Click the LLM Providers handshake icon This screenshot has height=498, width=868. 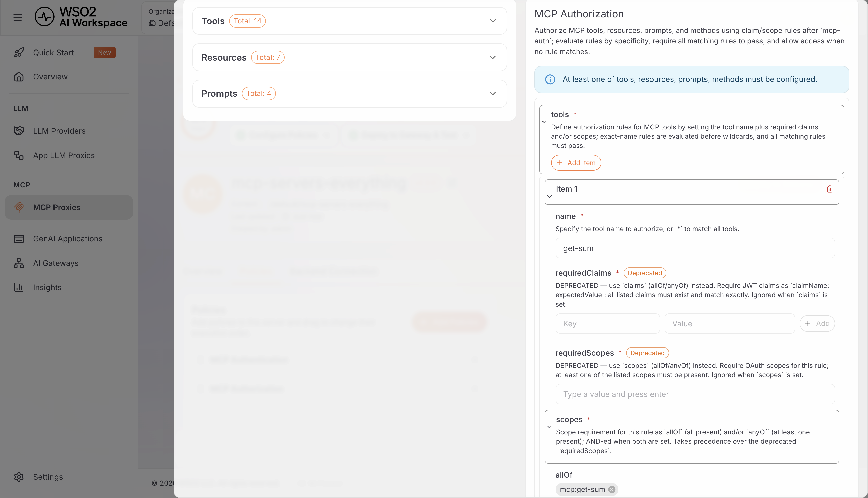(x=19, y=131)
